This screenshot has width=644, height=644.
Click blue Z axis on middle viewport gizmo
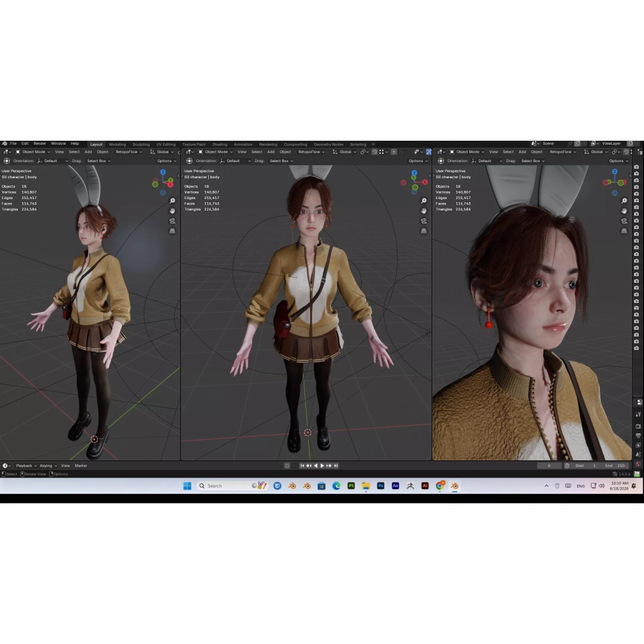tap(414, 173)
